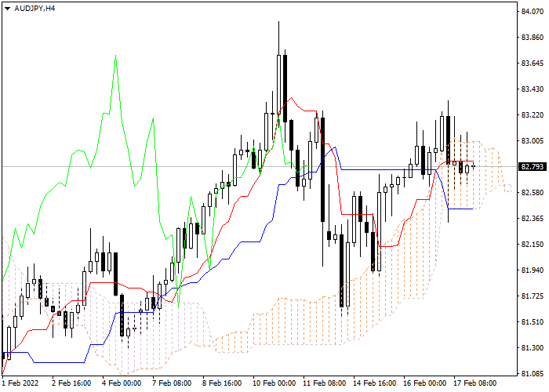Select the AUDJPY,H4 chart title
This screenshot has width=549, height=392.
pyautogui.click(x=35, y=9)
